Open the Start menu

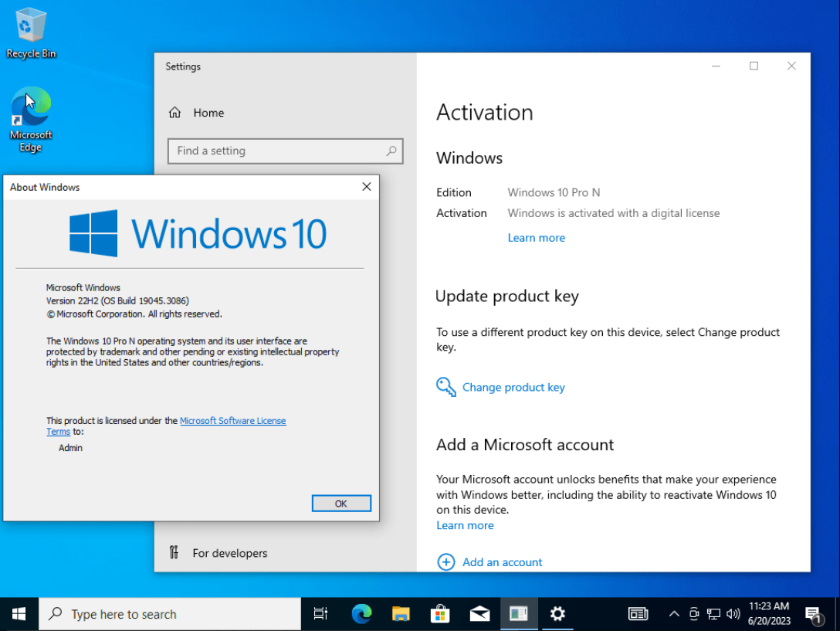19,614
